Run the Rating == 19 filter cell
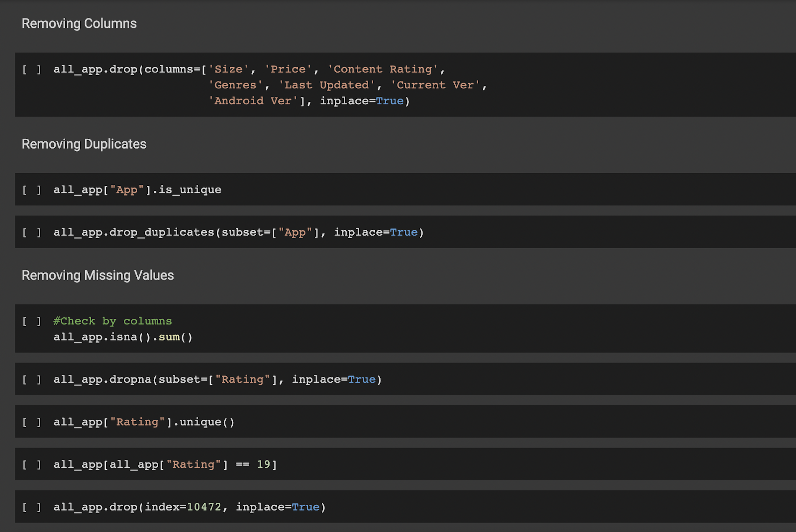The width and height of the screenshot is (796, 532). (x=31, y=465)
